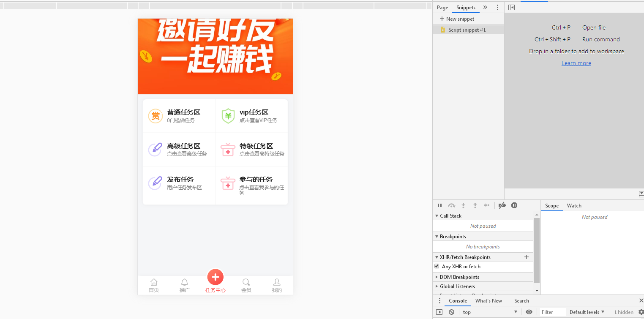The height and width of the screenshot is (319, 644).
Task: Create a live expression with the eye icon
Action: click(529, 312)
